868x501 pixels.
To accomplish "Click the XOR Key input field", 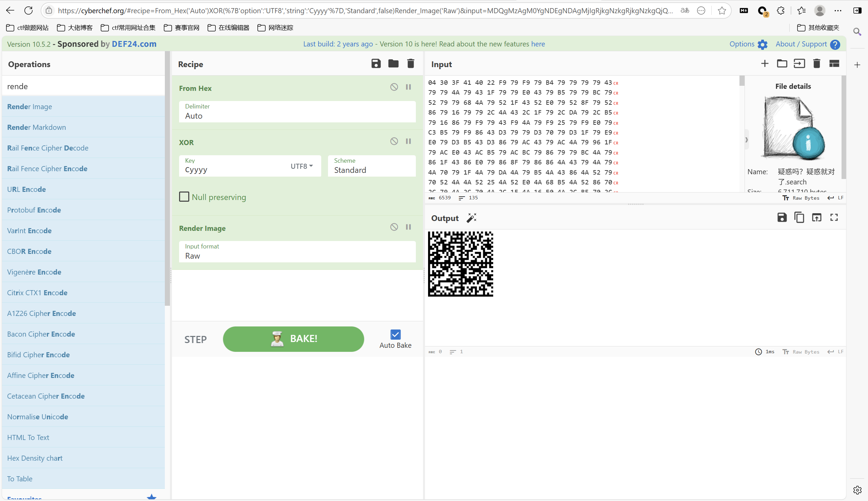I will [x=234, y=169].
